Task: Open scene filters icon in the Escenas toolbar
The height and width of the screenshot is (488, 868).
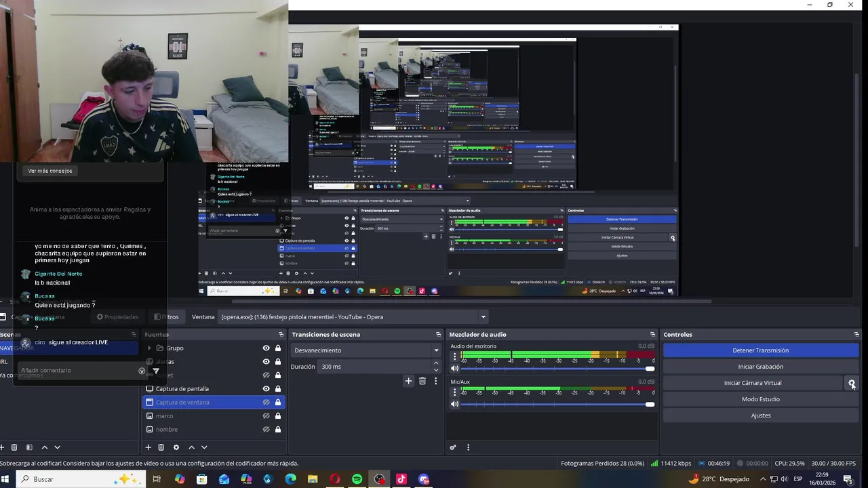Action: tap(29, 447)
